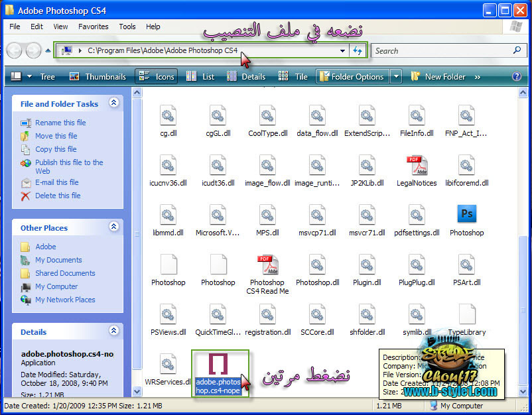Go up one folder level arrow
Image resolution: width=532 pixels, height=415 pixels.
tap(48, 50)
